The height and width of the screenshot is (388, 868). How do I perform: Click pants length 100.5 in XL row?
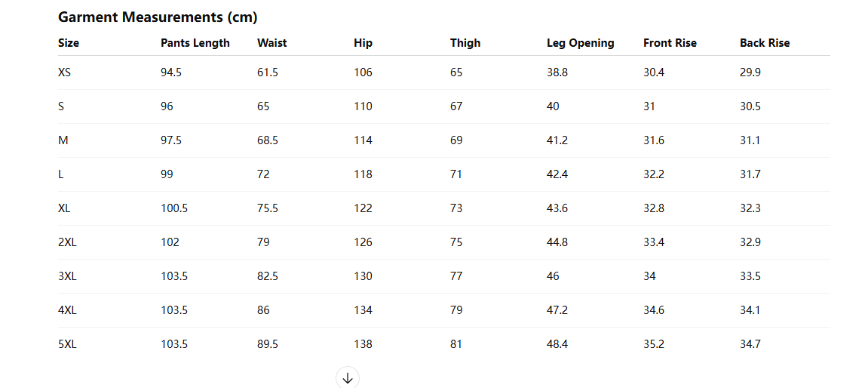(173, 208)
